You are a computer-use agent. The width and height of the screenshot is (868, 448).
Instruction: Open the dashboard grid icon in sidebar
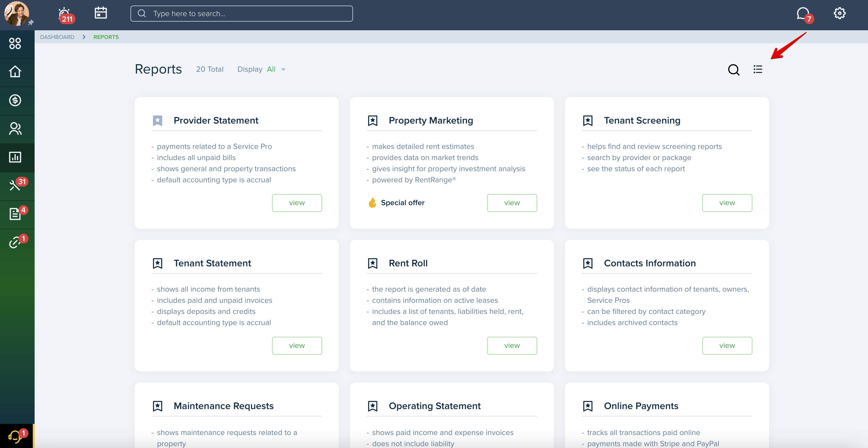click(x=15, y=44)
